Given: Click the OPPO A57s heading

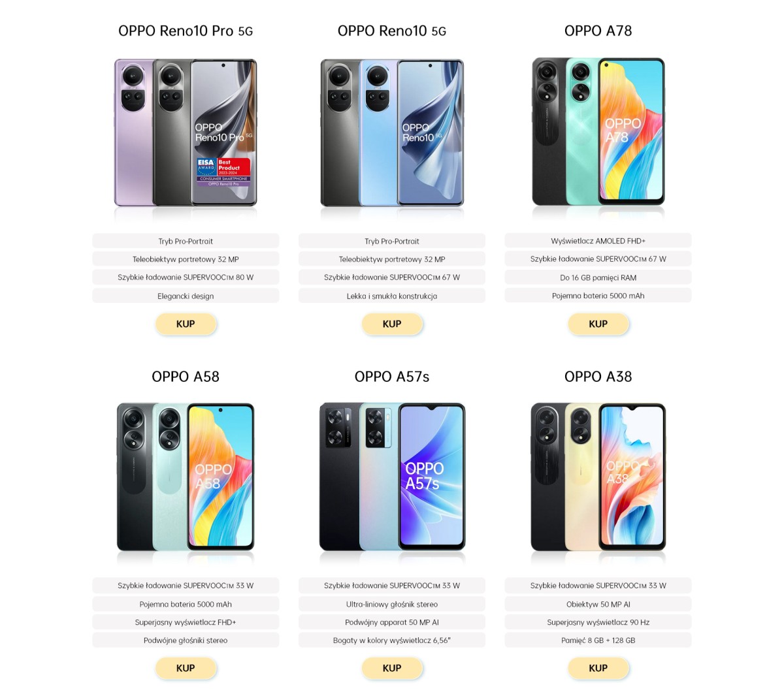Looking at the screenshot, I should click(x=392, y=377).
